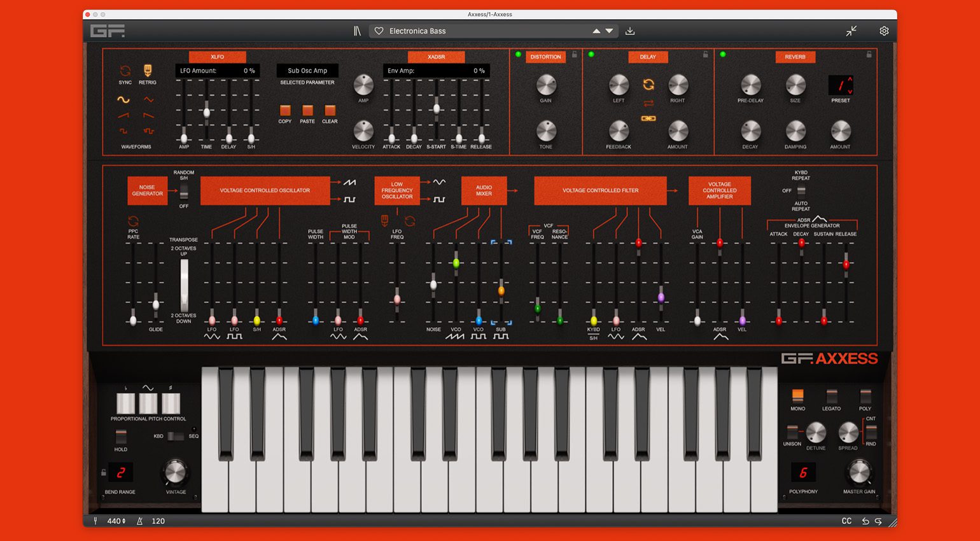Enable MONO voice mode switch
The image size is (980, 541).
coord(797,396)
